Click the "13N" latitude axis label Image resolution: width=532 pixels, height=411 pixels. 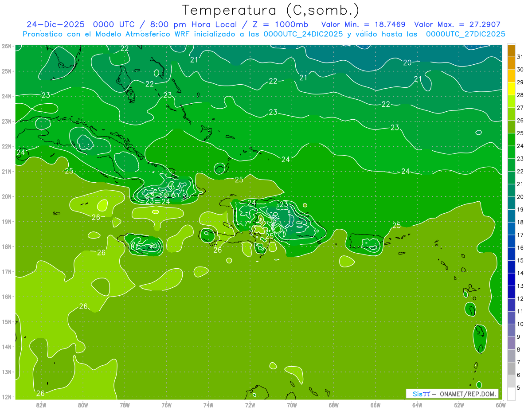click(x=6, y=372)
